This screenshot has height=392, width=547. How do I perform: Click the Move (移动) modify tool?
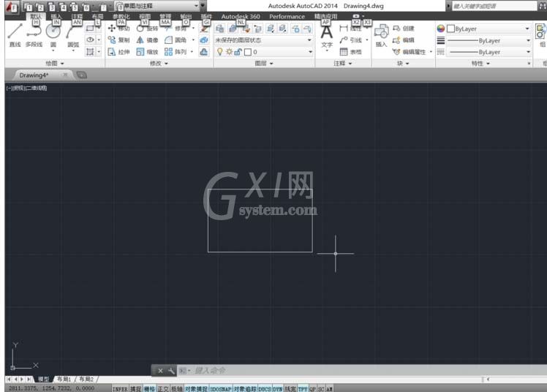[118, 29]
